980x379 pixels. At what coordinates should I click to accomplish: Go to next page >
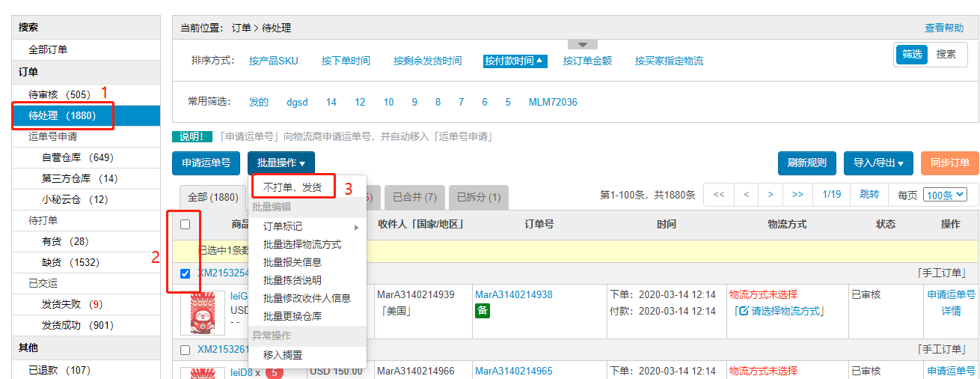coord(770,195)
